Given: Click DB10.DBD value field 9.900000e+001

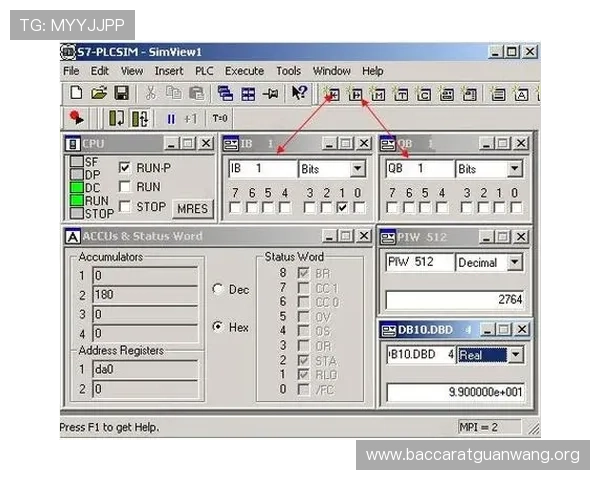Looking at the screenshot, I should tap(455, 392).
